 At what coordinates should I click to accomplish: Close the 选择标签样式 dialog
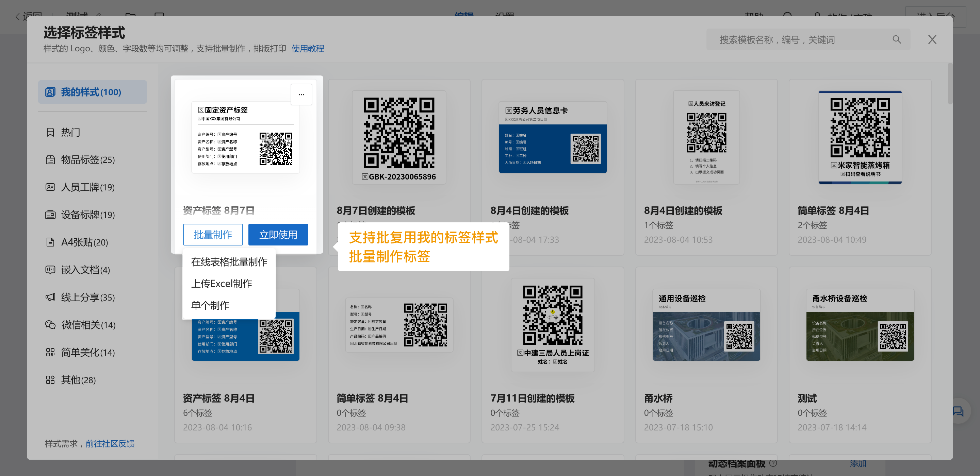click(932, 39)
